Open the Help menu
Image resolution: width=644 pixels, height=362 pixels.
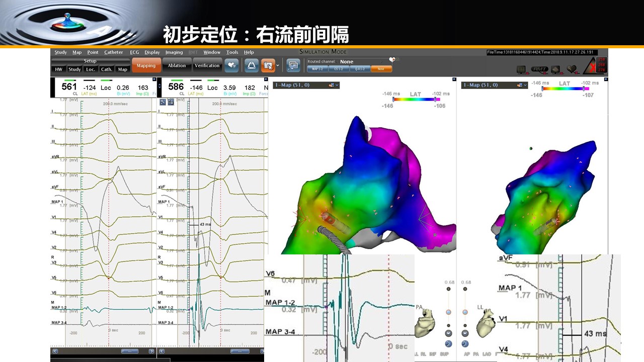point(249,52)
